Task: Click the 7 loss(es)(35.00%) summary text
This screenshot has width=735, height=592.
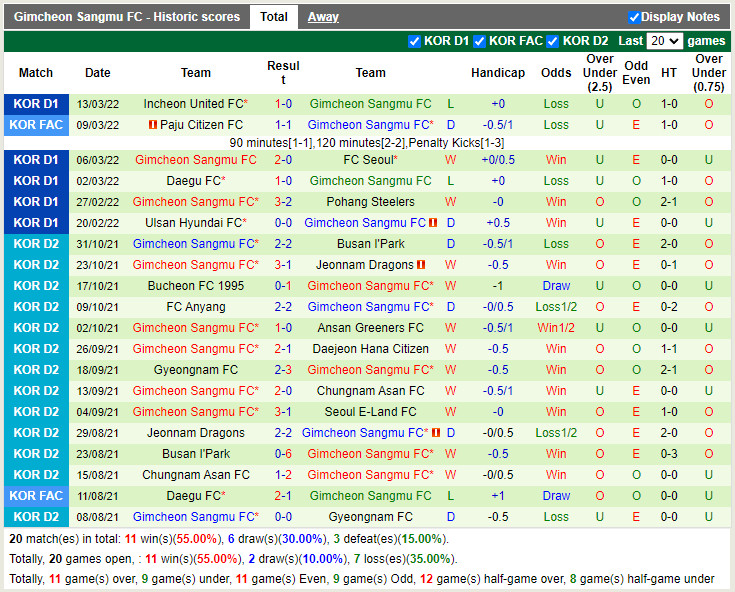Action: click(404, 559)
